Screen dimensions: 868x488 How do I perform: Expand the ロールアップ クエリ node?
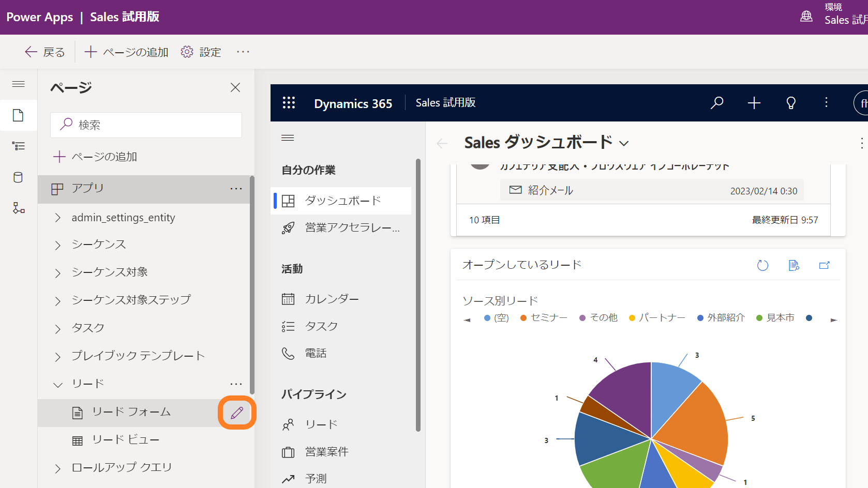58,468
